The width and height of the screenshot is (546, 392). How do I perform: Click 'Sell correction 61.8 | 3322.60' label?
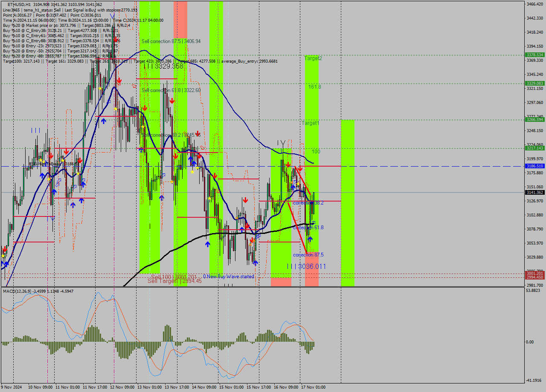[x=171, y=90]
